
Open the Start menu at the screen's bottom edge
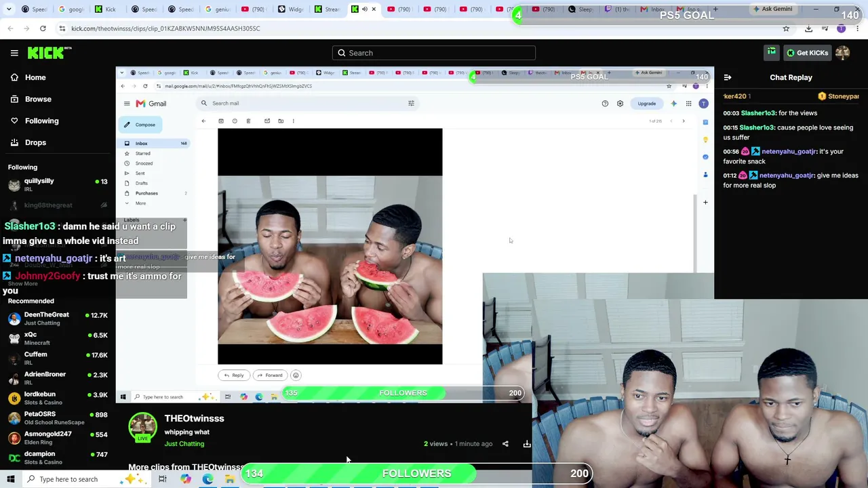pos(11,479)
